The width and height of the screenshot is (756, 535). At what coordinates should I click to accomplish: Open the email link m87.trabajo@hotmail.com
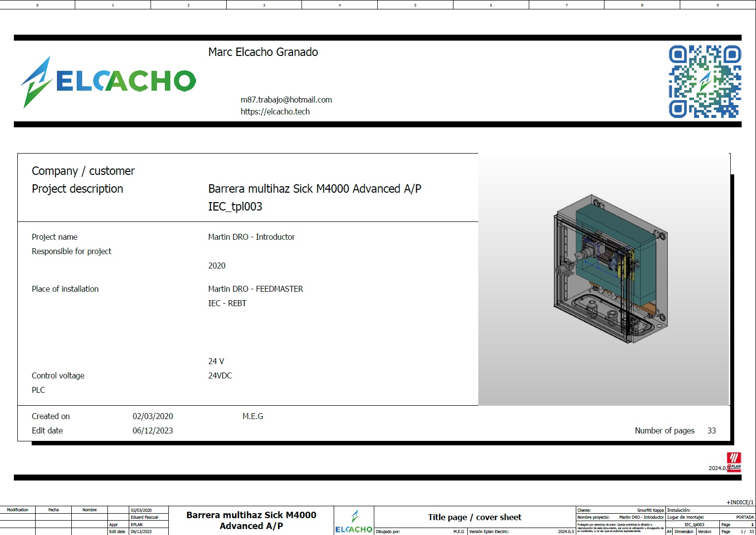pyautogui.click(x=286, y=99)
